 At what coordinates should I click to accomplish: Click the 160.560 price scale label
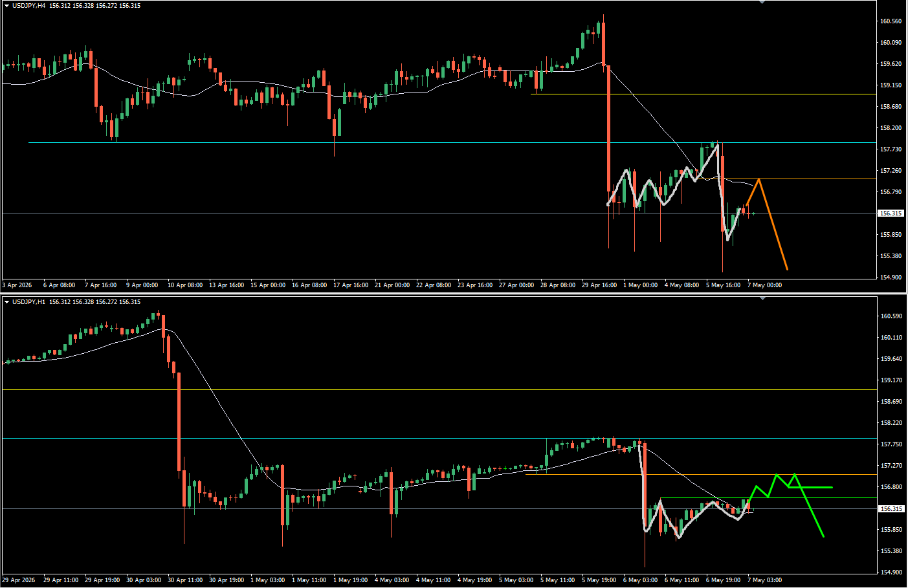[x=891, y=21]
